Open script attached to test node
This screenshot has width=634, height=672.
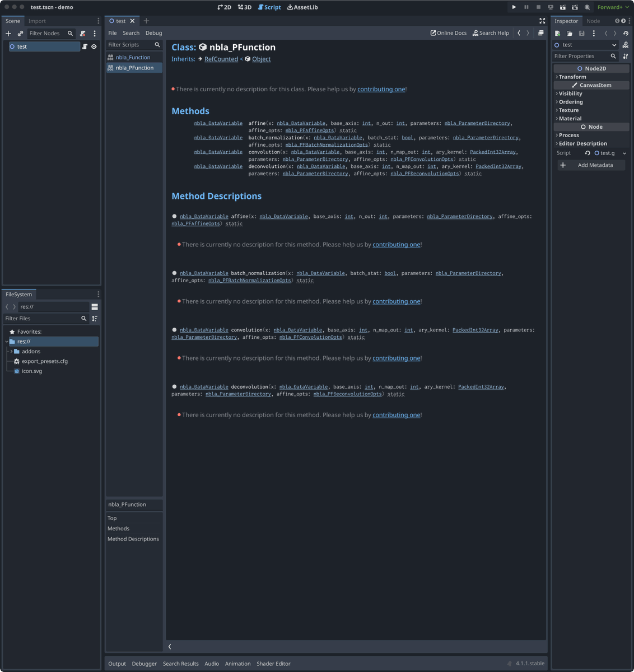pyautogui.click(x=85, y=46)
